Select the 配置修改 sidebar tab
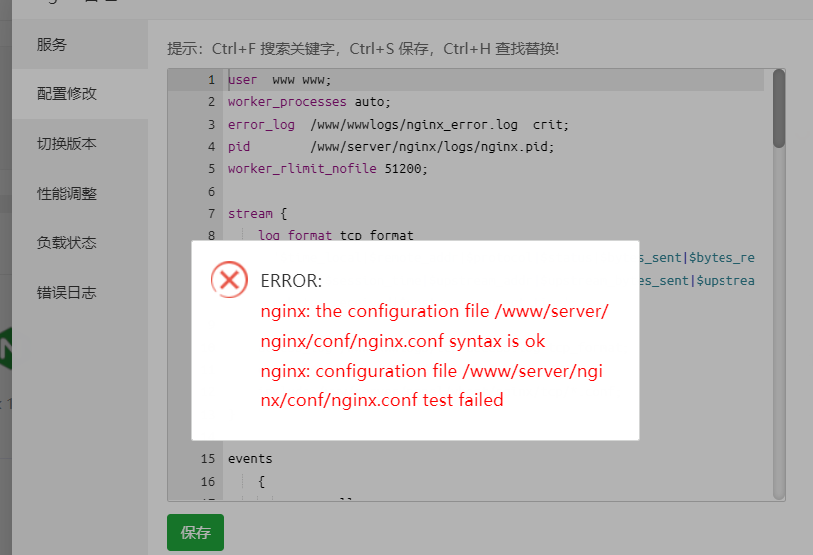This screenshot has height=555, width=813. (80, 94)
